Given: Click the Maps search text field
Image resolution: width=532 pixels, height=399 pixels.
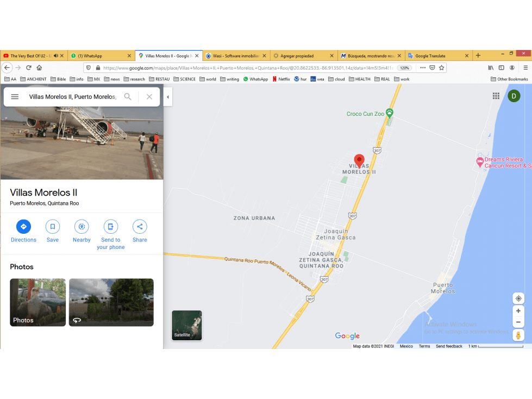Looking at the screenshot, I should pyautogui.click(x=73, y=97).
